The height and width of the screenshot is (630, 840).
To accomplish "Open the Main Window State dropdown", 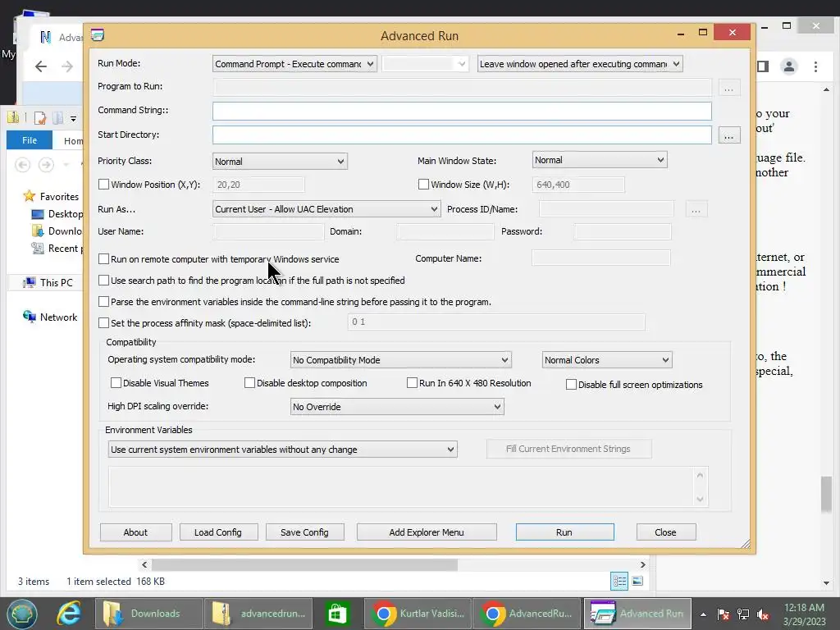I will (x=600, y=160).
